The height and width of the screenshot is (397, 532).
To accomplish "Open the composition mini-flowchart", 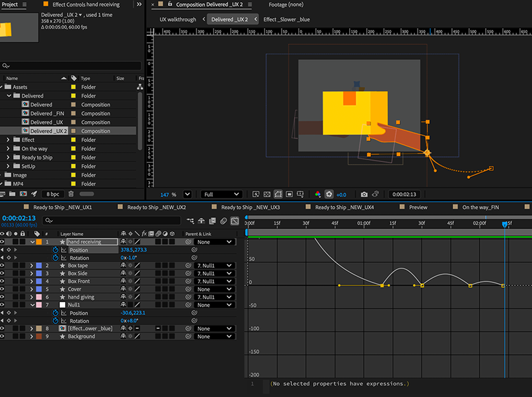I will tap(191, 221).
